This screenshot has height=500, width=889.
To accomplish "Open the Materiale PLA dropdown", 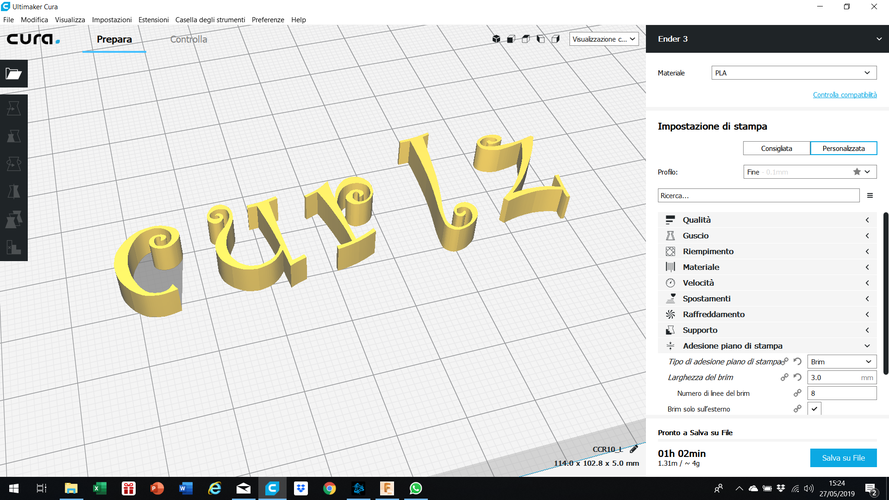I will pyautogui.click(x=794, y=73).
